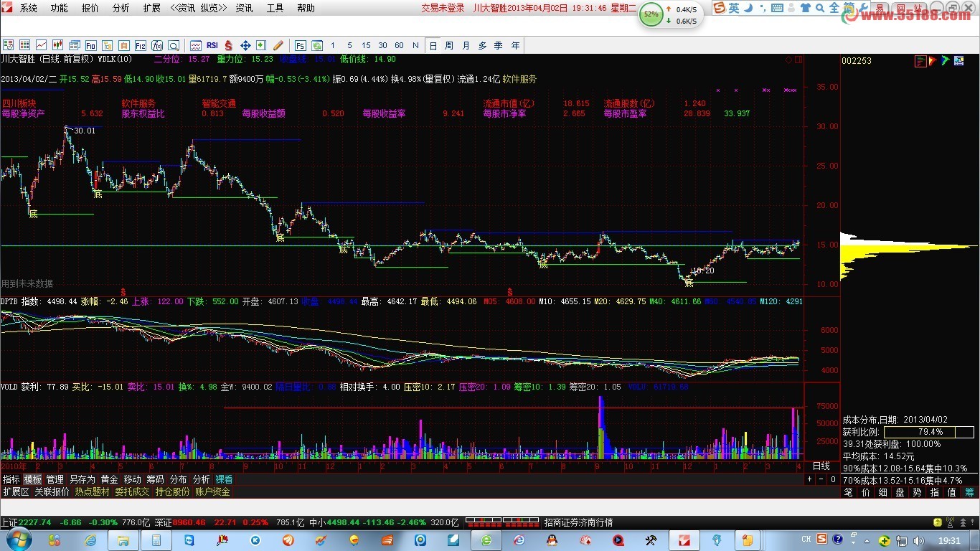The image size is (980, 551).
Task: Open the 工具 menu
Action: point(275,8)
